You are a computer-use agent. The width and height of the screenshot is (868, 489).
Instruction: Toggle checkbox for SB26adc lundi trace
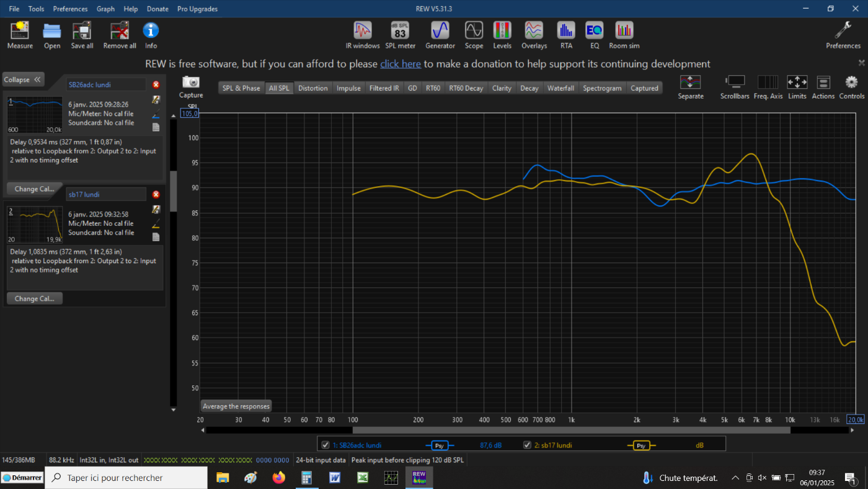325,445
